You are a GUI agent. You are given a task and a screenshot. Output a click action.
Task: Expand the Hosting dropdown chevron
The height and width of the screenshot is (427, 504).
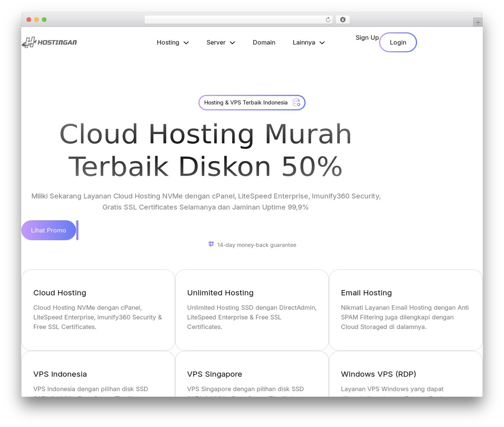(x=186, y=43)
